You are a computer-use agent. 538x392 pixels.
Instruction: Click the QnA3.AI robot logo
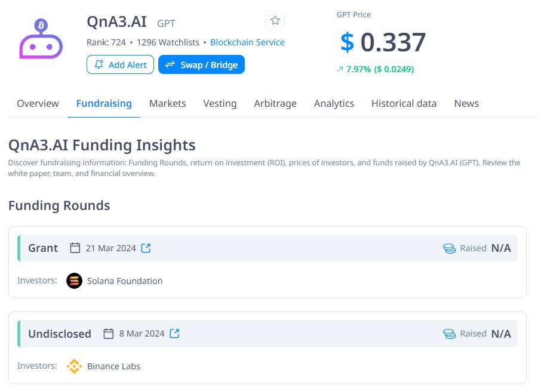click(x=41, y=40)
